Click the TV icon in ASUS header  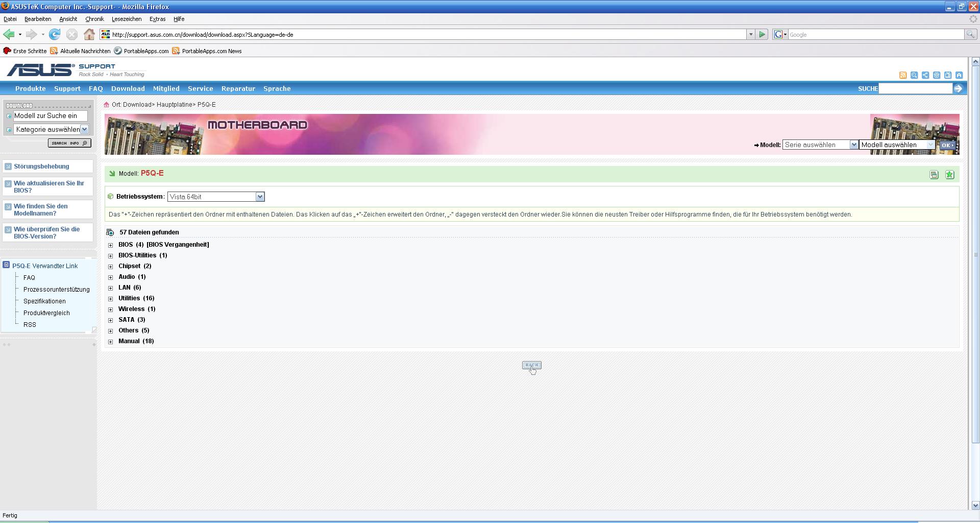948,75
